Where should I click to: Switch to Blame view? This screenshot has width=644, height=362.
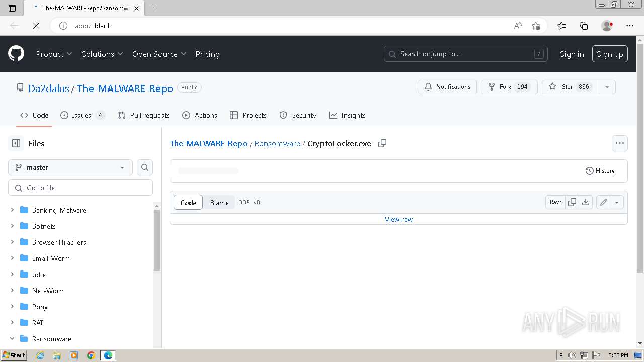coord(219,202)
